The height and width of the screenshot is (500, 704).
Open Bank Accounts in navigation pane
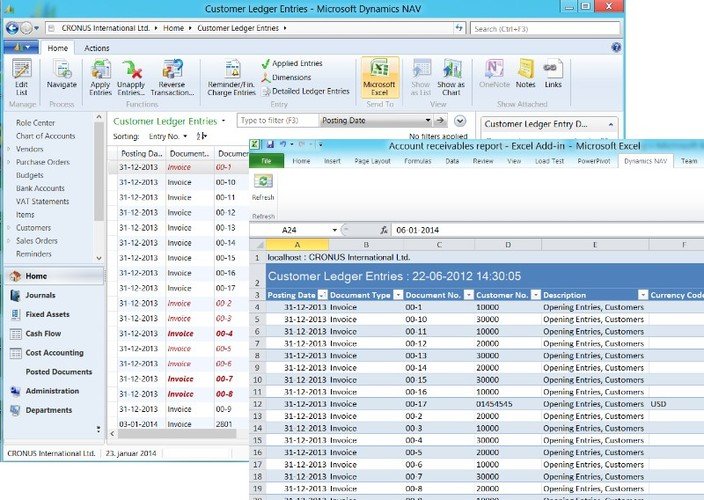(x=40, y=188)
